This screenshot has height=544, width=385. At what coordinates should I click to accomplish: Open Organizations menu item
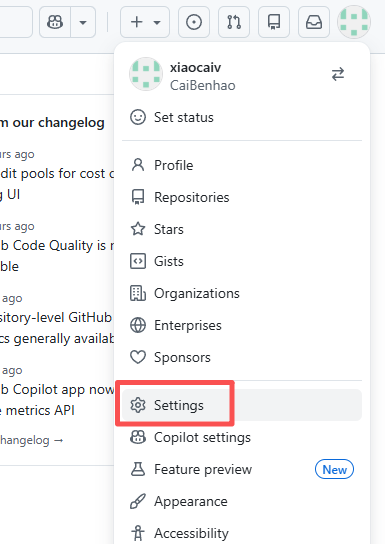242,293
